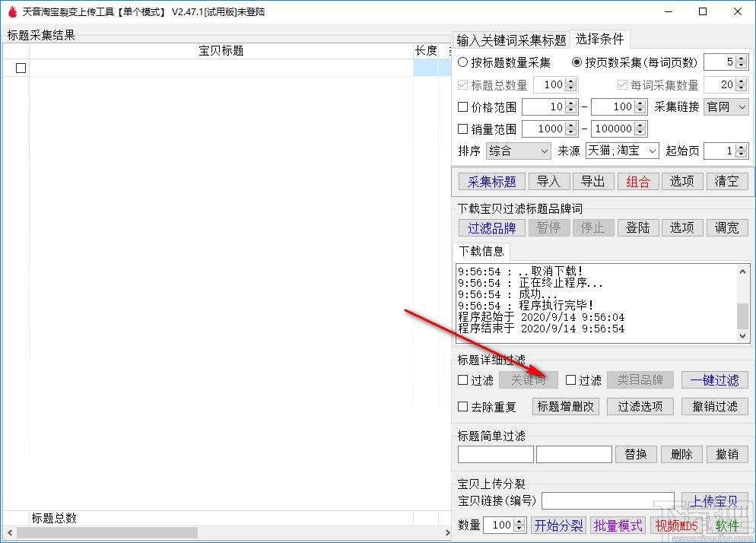Open the 采集链接 官网 dropdown

(x=726, y=106)
